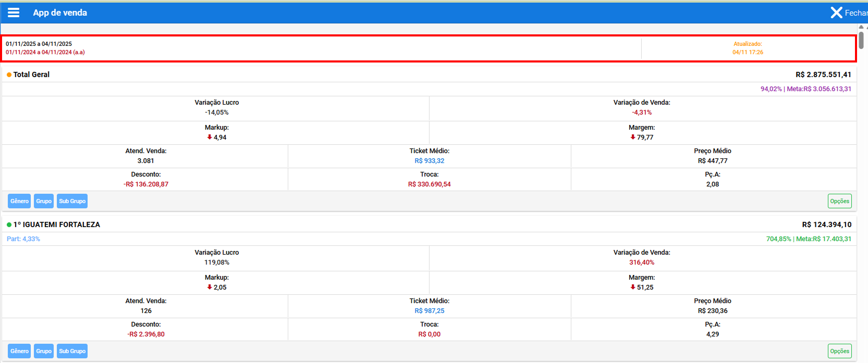Open the hamburger menu icon
The width and height of the screenshot is (868, 363).
[14, 12]
